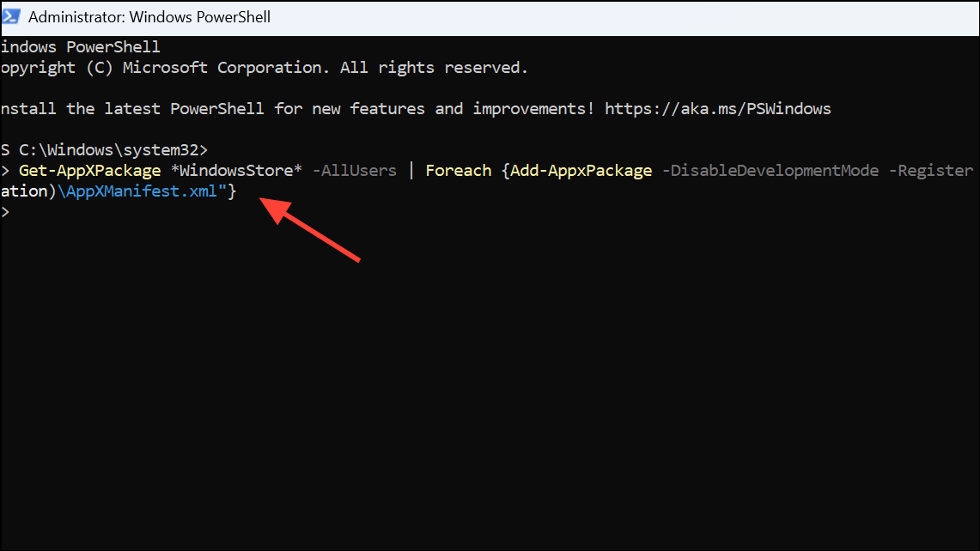
Task: Click the Administrator: Windows PowerShell title text
Action: (150, 16)
